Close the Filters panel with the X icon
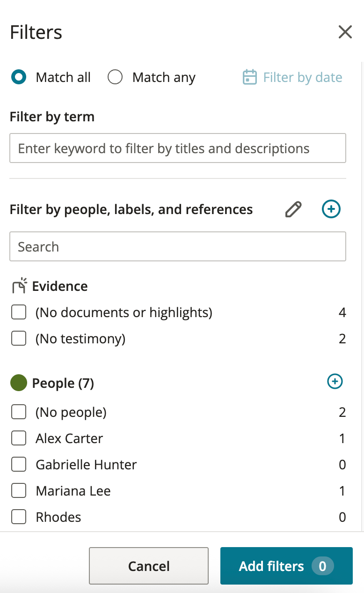 (345, 32)
